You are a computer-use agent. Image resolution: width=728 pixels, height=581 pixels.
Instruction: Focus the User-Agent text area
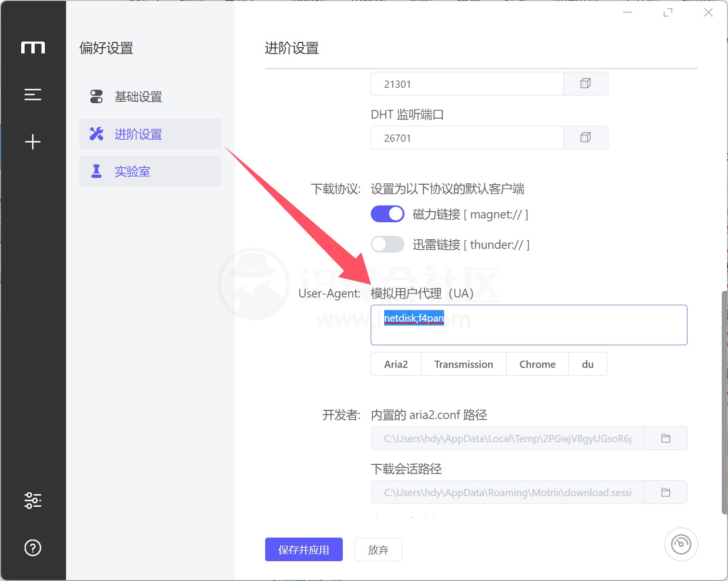coord(529,325)
